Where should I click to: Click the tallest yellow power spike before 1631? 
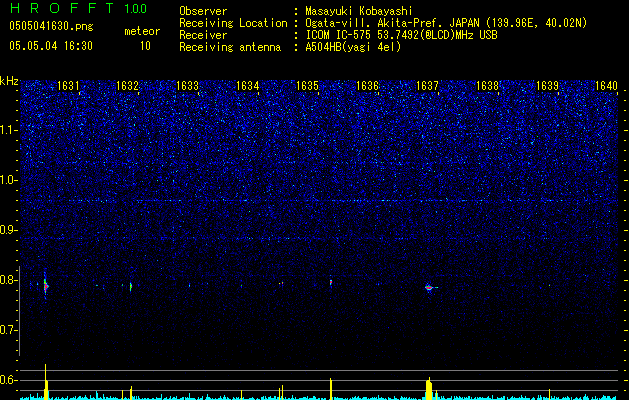[x=46, y=382]
